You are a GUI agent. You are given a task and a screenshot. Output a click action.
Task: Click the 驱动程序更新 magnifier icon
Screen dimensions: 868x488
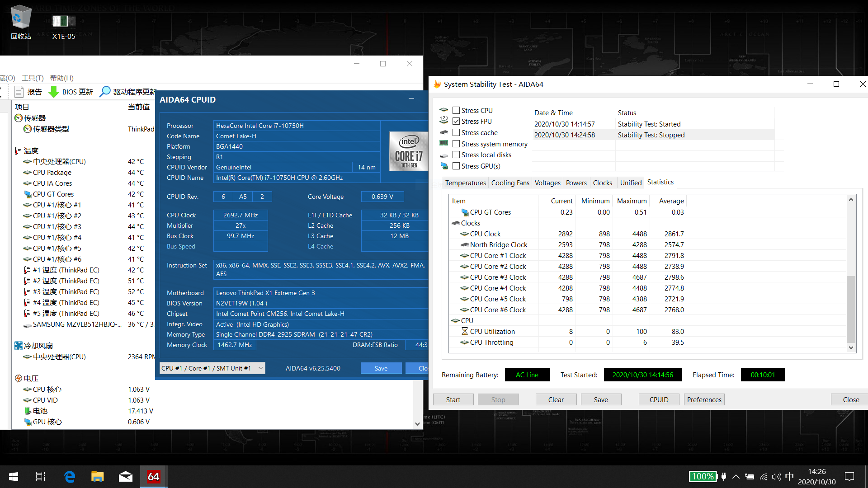104,92
